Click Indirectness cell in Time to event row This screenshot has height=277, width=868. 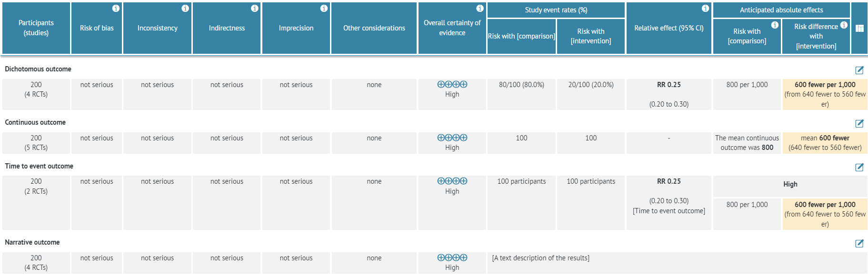(x=227, y=203)
